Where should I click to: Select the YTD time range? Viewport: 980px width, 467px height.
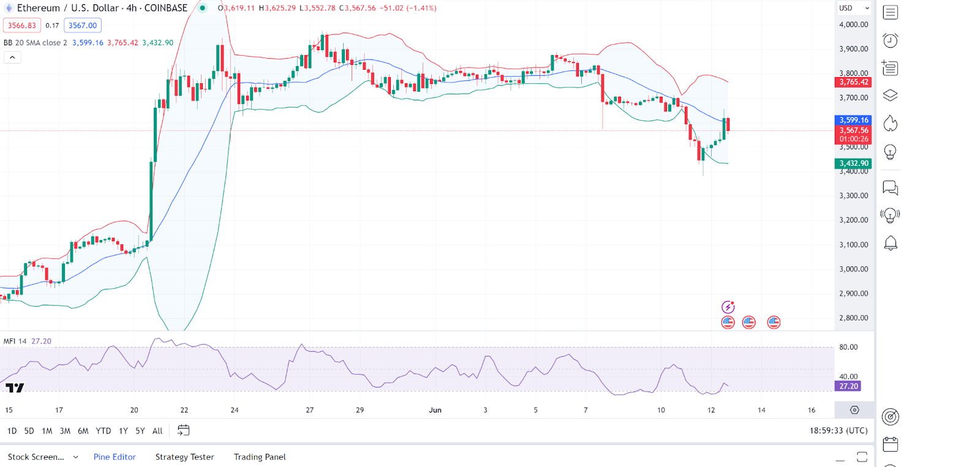[x=104, y=431]
